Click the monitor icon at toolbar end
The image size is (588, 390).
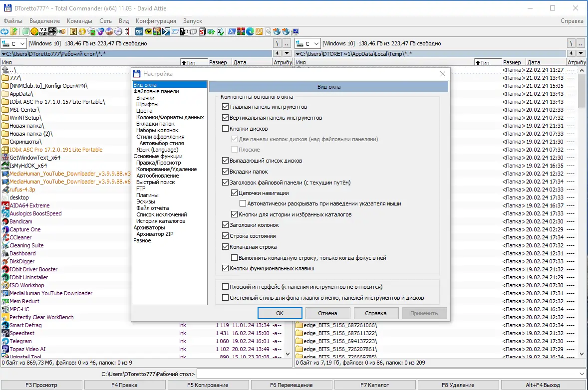click(295, 31)
